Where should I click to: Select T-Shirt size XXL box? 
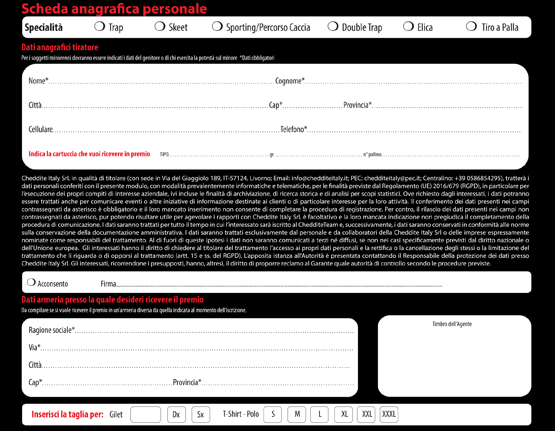tap(366, 414)
